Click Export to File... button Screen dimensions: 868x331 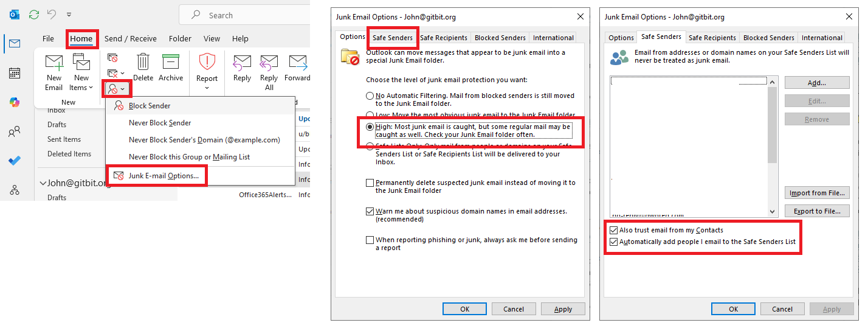[817, 211]
